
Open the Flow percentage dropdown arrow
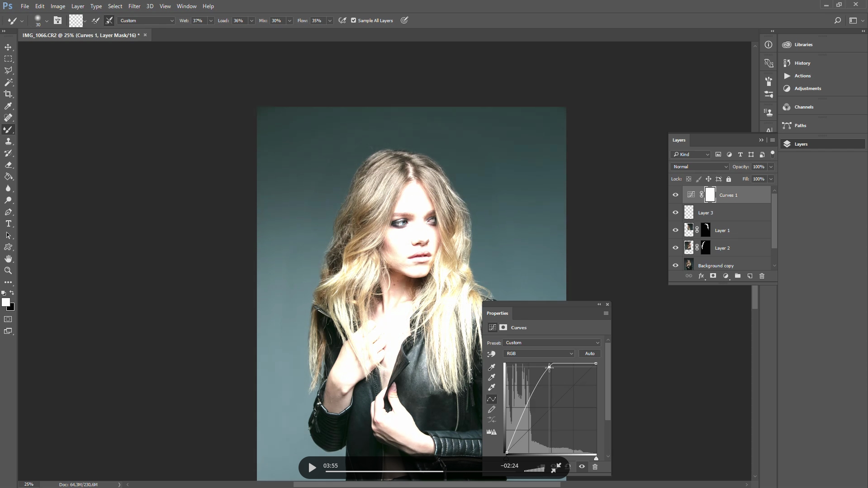[x=330, y=20]
